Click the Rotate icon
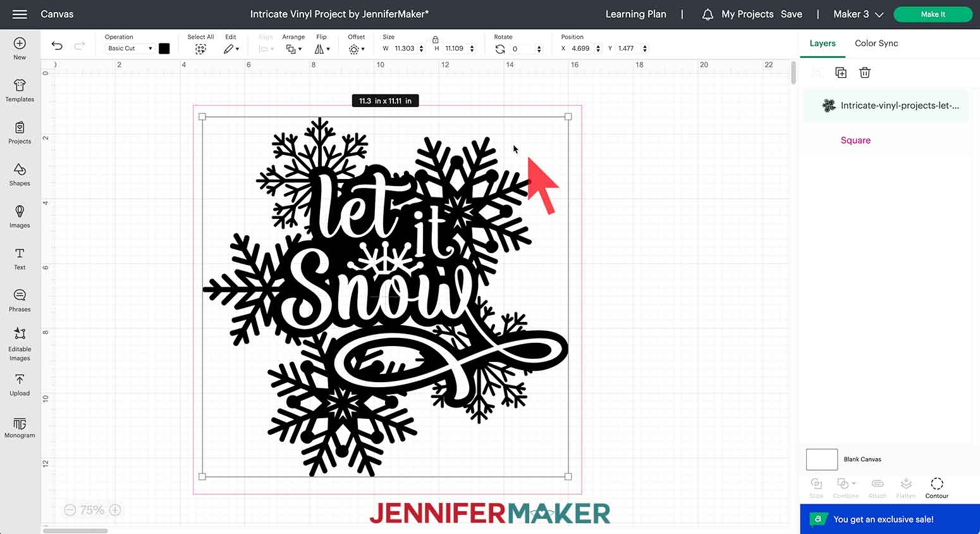This screenshot has height=534, width=980. [x=500, y=49]
